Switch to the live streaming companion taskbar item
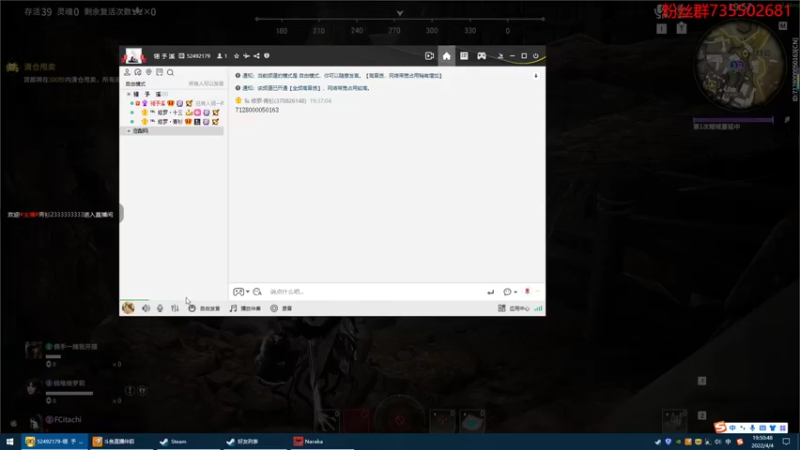The image size is (800, 450). [120, 441]
